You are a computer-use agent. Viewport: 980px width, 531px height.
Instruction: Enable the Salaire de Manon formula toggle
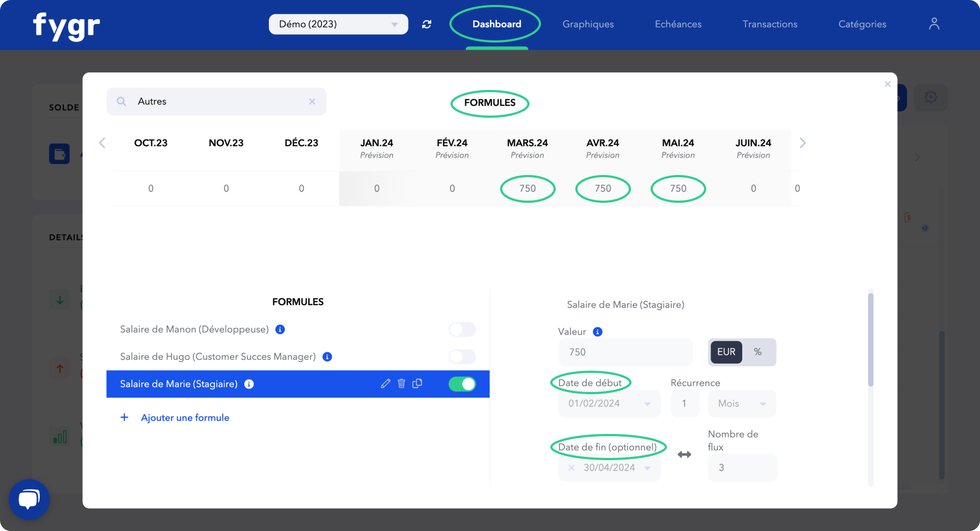point(461,329)
